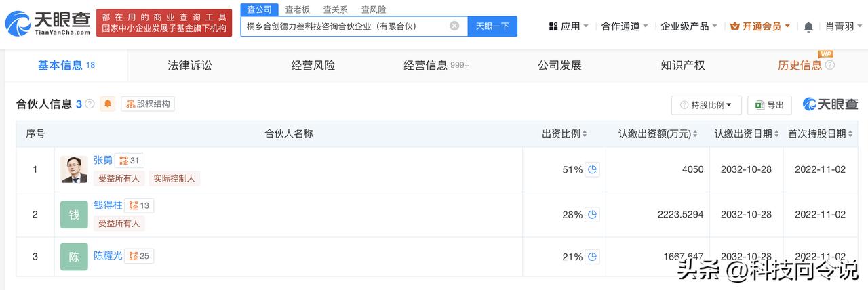The image size is (868, 290).
Task: Click the notification bell in top bar
Action: coord(808,26)
